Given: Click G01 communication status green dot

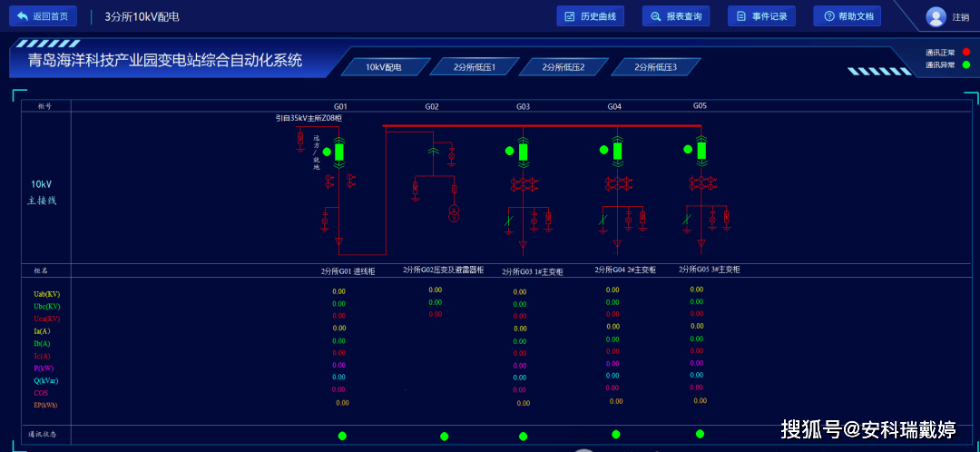Looking at the screenshot, I should tap(342, 436).
